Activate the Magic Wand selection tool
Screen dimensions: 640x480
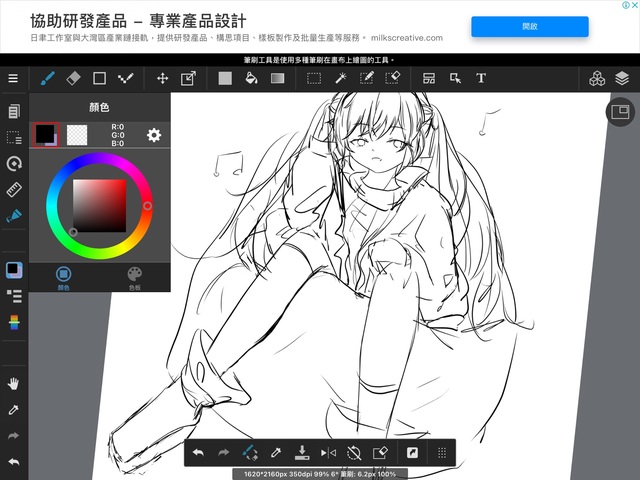[x=340, y=78]
